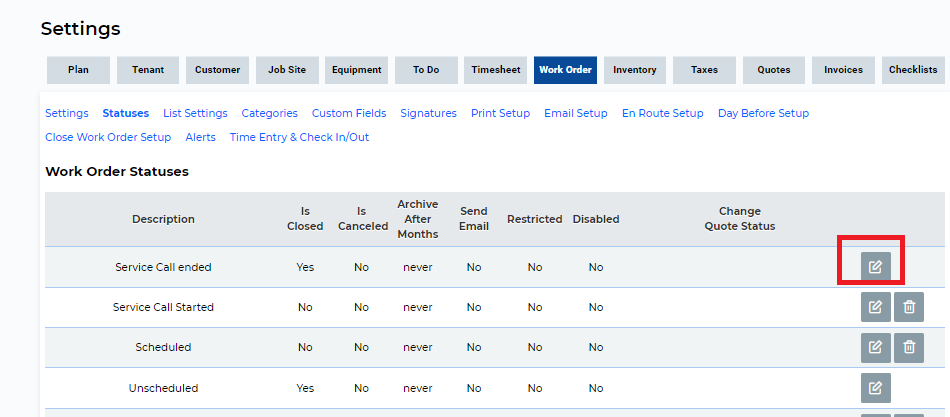
Task: Open the Settings sub-link
Action: point(67,113)
